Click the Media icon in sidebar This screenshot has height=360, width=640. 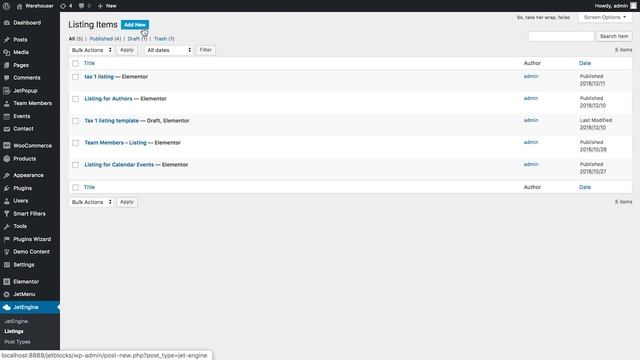click(x=7, y=52)
